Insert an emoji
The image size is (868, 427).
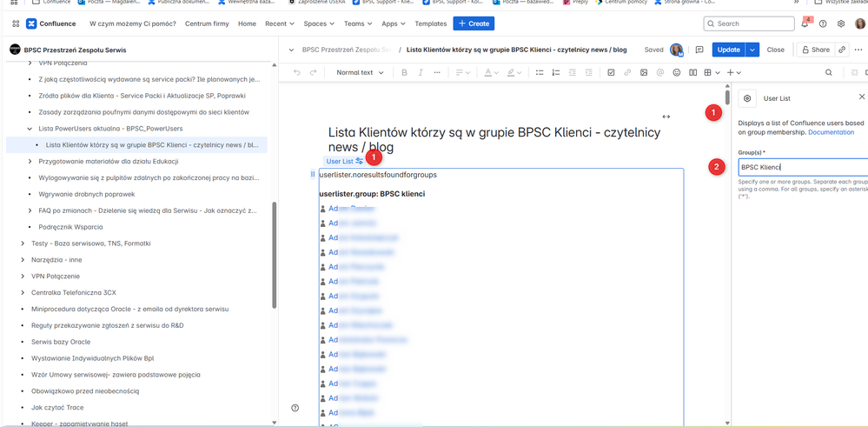pos(677,72)
